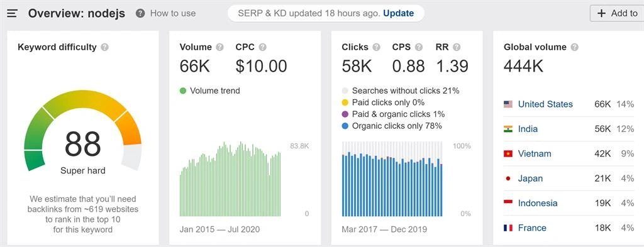Click Keyword difficulty help icon
Viewport: 644px width, 247px height.
coord(105,47)
